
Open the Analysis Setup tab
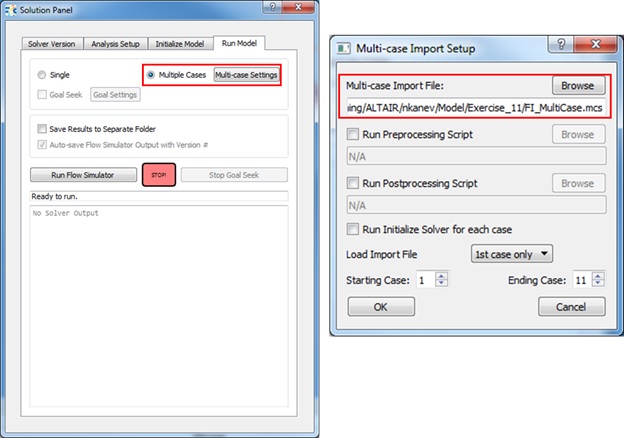click(x=120, y=44)
